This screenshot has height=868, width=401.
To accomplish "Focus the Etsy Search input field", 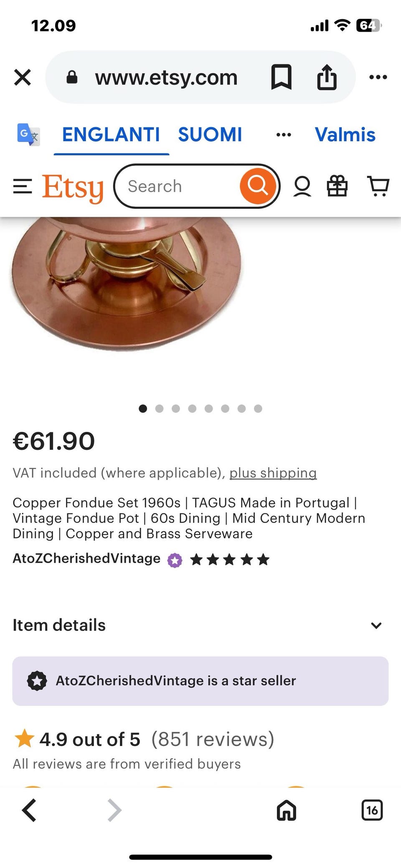I will pyautogui.click(x=180, y=186).
